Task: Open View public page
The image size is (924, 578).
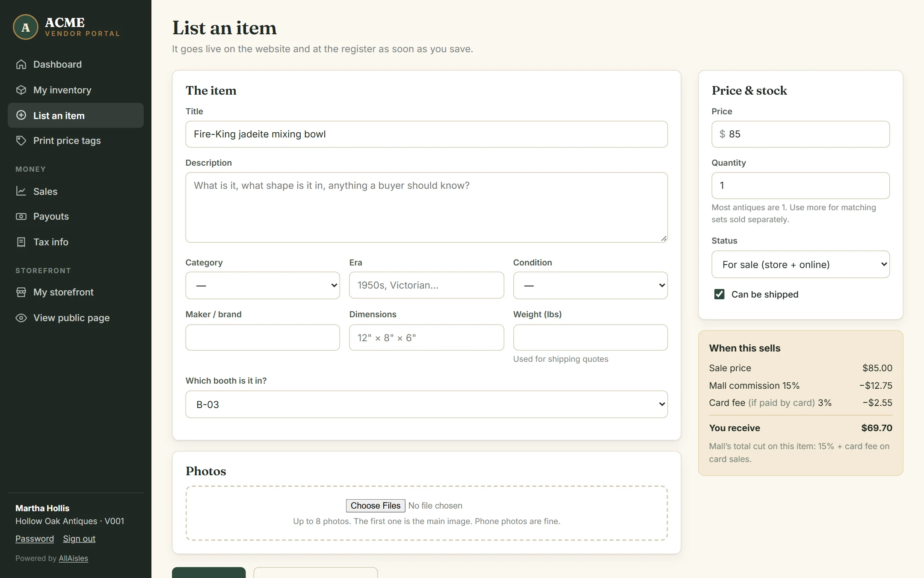Action: point(76,318)
